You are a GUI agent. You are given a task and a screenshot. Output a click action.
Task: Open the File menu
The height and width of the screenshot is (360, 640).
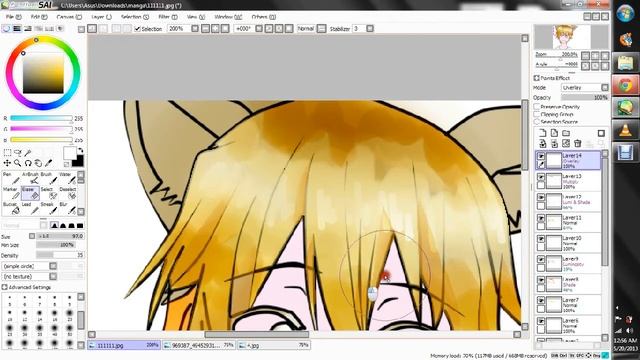pos(13,17)
